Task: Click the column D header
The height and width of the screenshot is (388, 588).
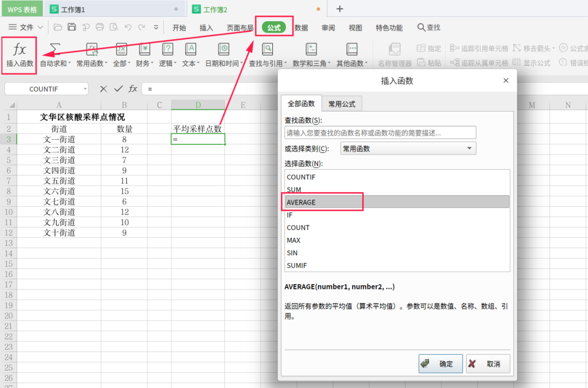Action: (198, 105)
